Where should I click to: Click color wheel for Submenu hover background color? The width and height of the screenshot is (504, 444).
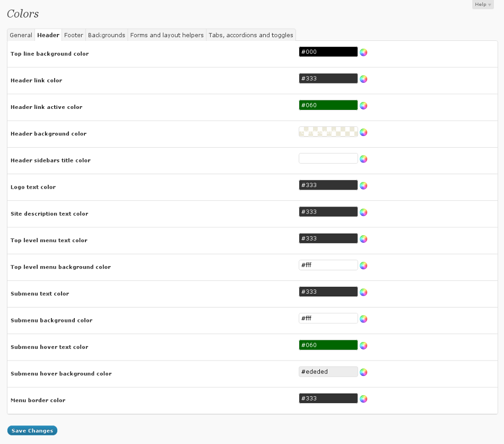tap(363, 372)
